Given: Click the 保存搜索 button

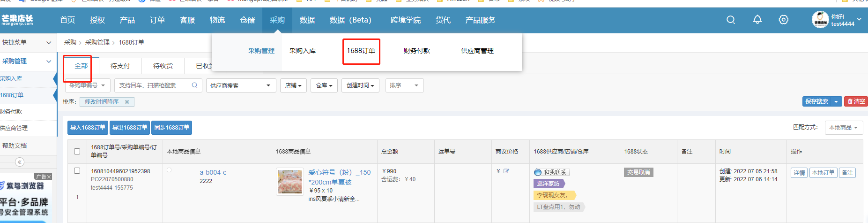Looking at the screenshot, I should pyautogui.click(x=816, y=101).
